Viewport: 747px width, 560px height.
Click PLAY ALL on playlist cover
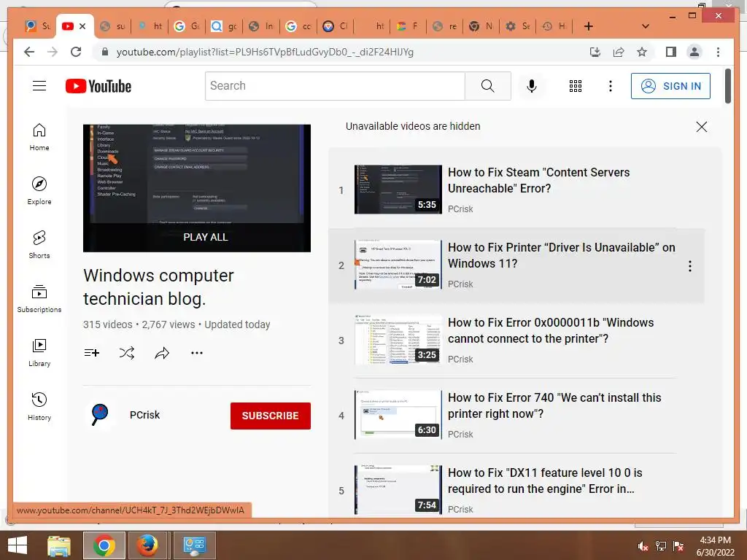[205, 237]
